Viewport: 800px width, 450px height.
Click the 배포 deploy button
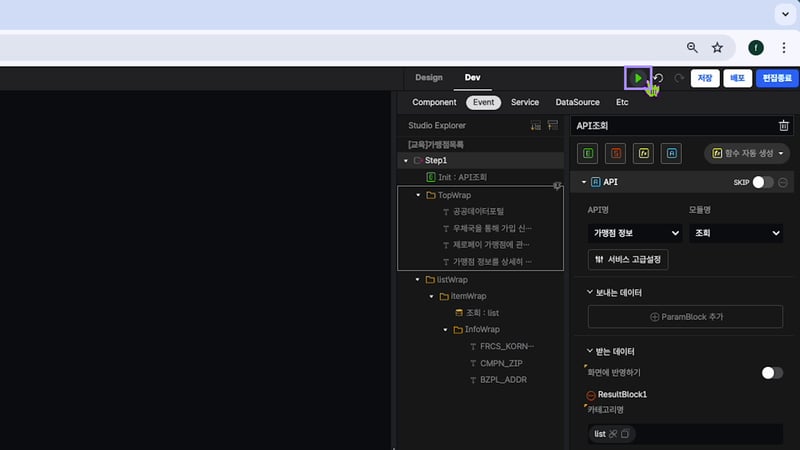737,78
